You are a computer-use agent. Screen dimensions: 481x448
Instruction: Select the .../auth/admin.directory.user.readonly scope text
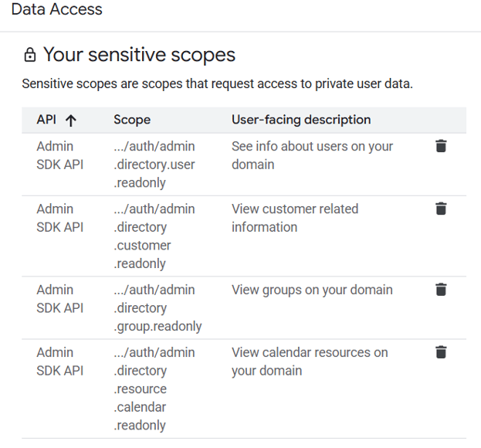coord(154,165)
